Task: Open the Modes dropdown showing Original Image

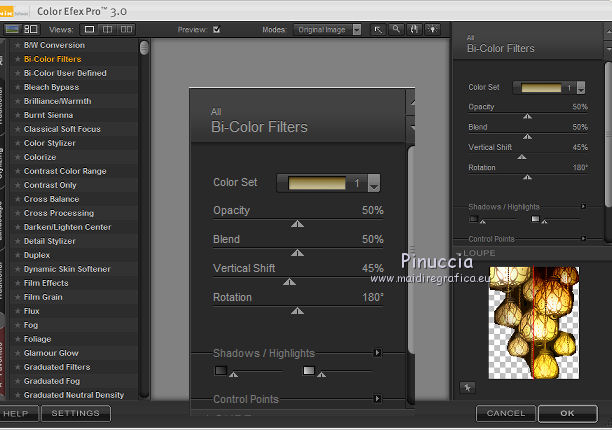Action: [x=327, y=30]
